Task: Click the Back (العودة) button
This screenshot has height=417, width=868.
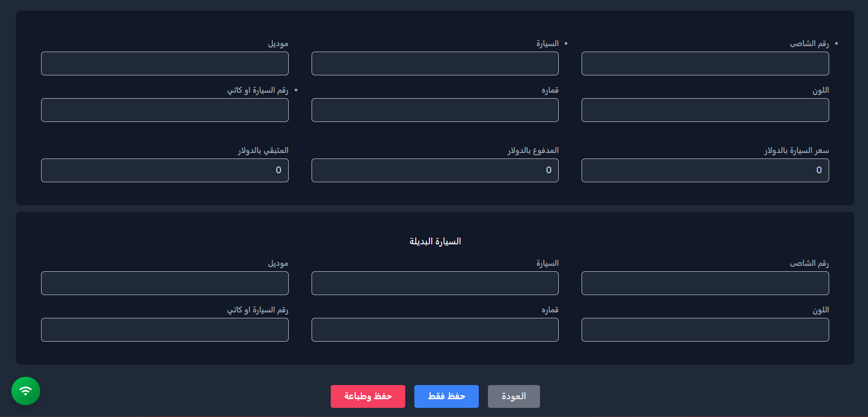Action: tap(513, 396)
